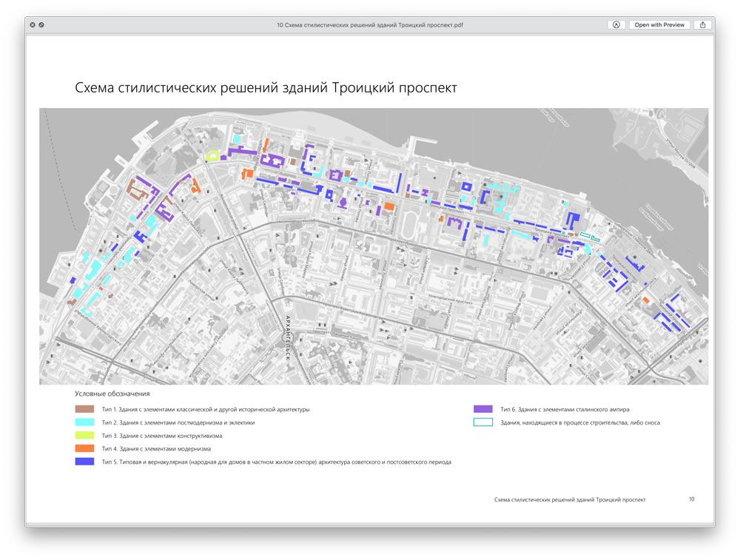
Task: Select the blue Тип 5 legend swatch
Action: point(84,462)
